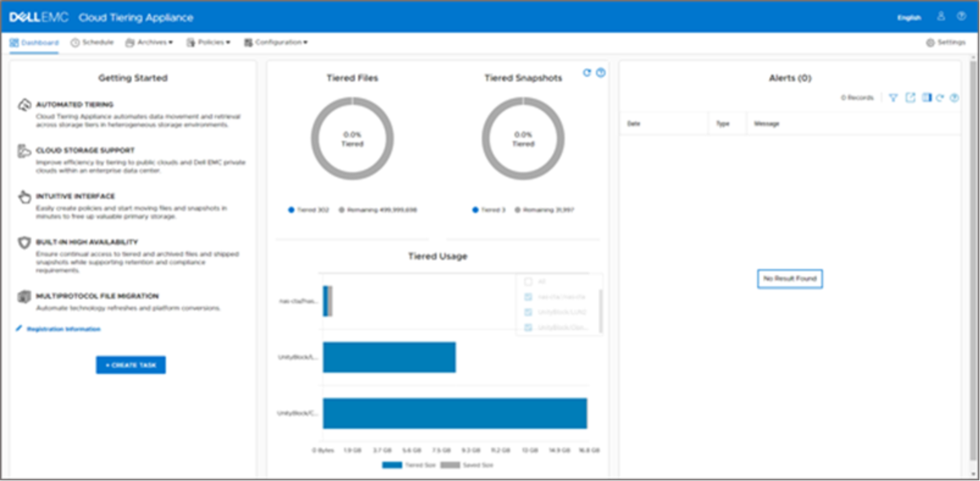Click the No Result Found box
Viewport: 980px width, 481px height.
coord(789,279)
